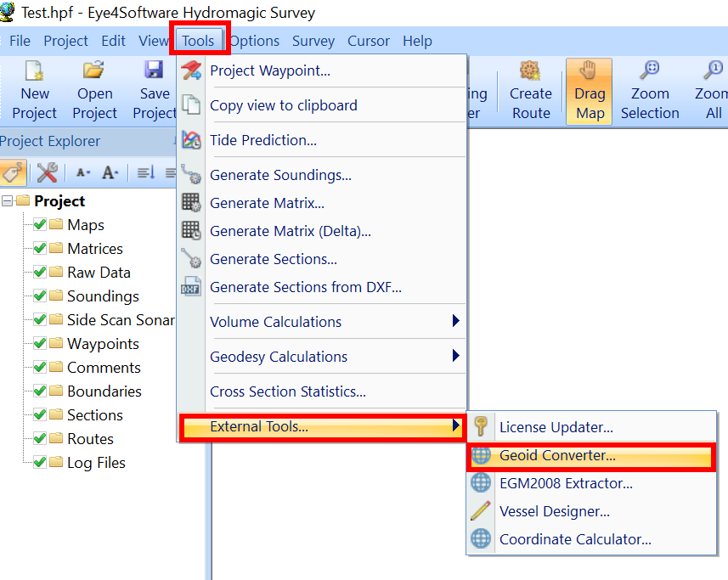Launch the EGM2008 Extractor tool

tap(566, 483)
